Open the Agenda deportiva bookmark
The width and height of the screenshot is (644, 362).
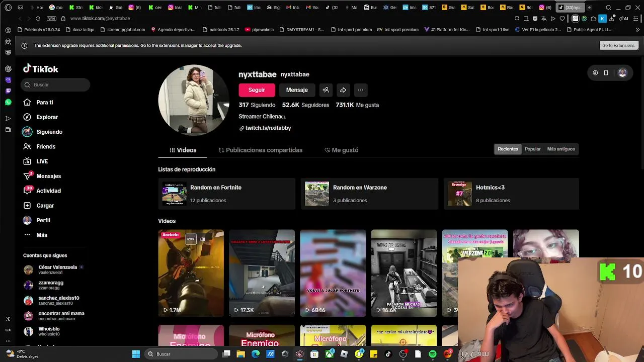[173, 30]
